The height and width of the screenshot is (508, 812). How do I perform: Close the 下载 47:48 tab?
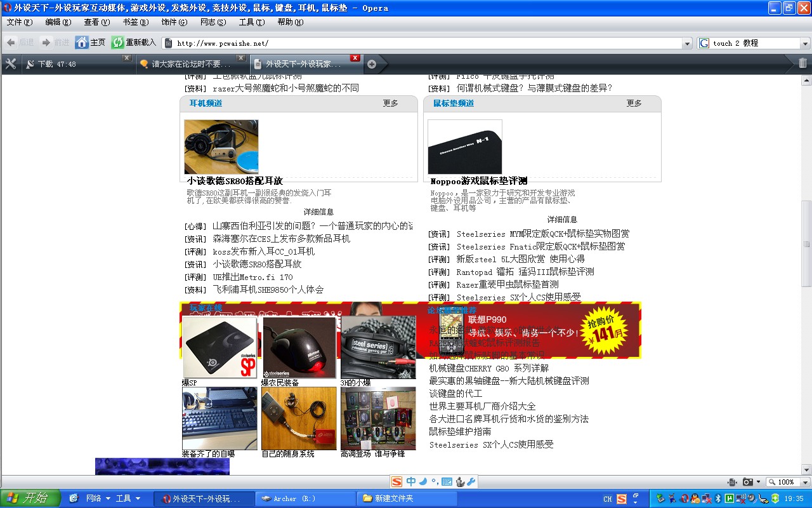click(126, 58)
